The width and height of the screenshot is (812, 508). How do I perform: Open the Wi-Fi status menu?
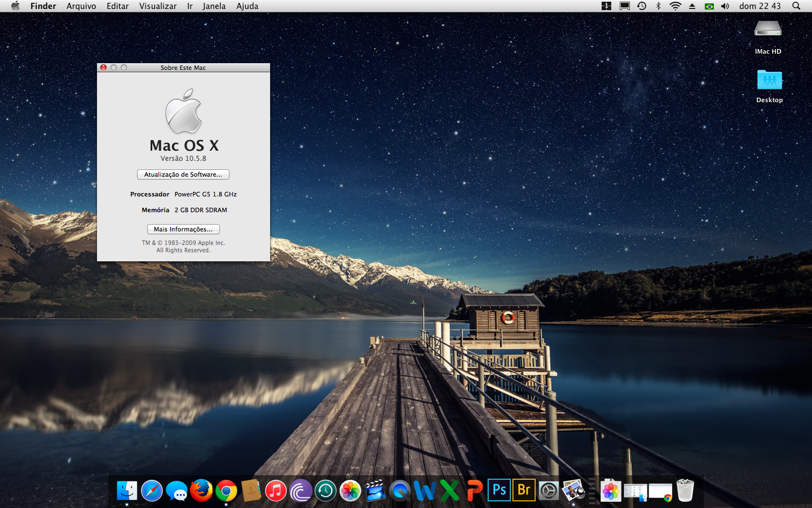675,6
